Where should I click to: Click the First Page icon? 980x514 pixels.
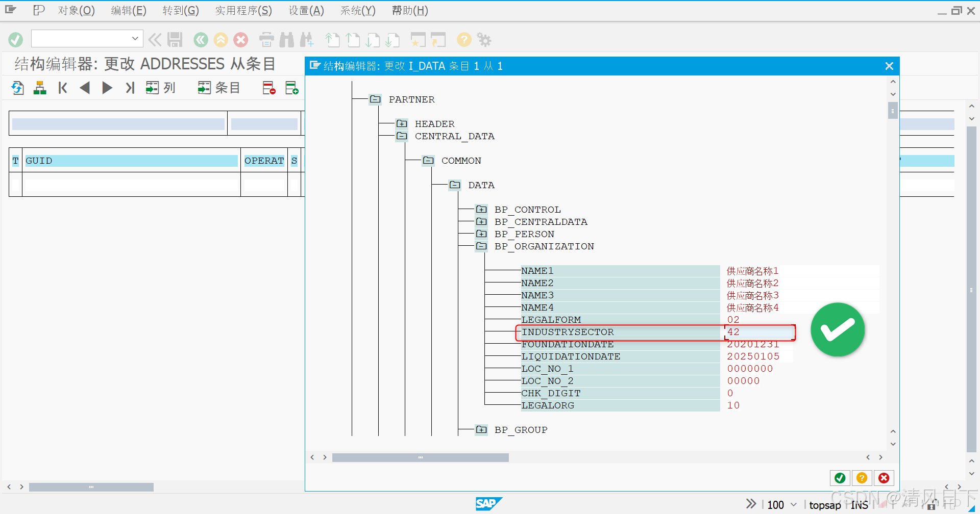(x=333, y=40)
